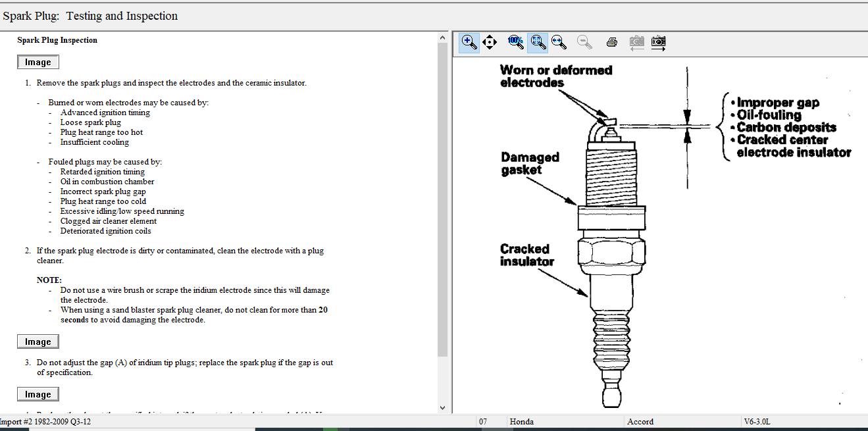Open Image button under Spark Plug Inspection heading

[x=38, y=62]
